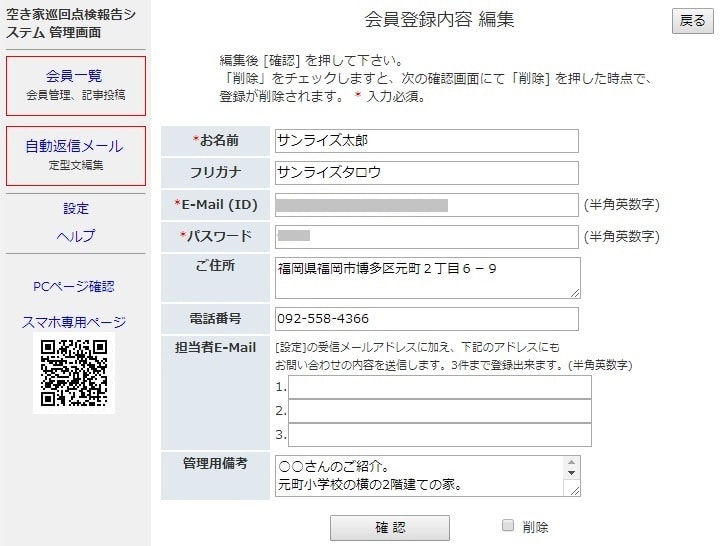Open 自動返信メール auto-reply menu

point(75,155)
